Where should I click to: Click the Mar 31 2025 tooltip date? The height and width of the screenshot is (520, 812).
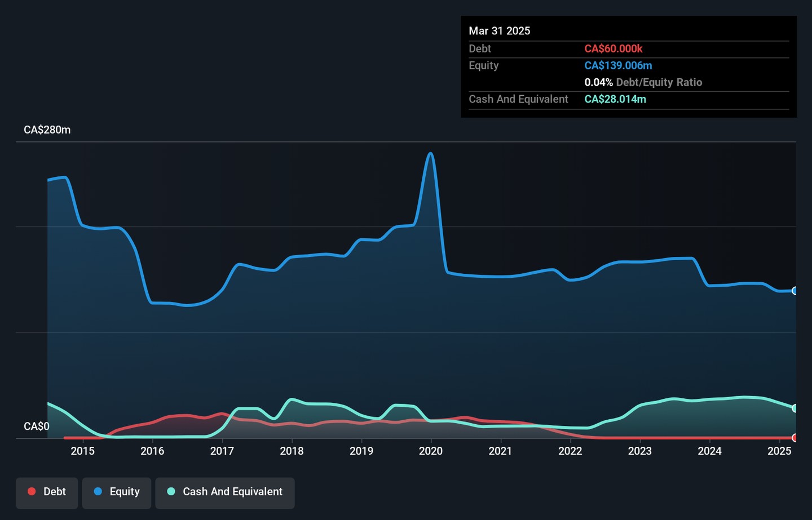pos(500,31)
